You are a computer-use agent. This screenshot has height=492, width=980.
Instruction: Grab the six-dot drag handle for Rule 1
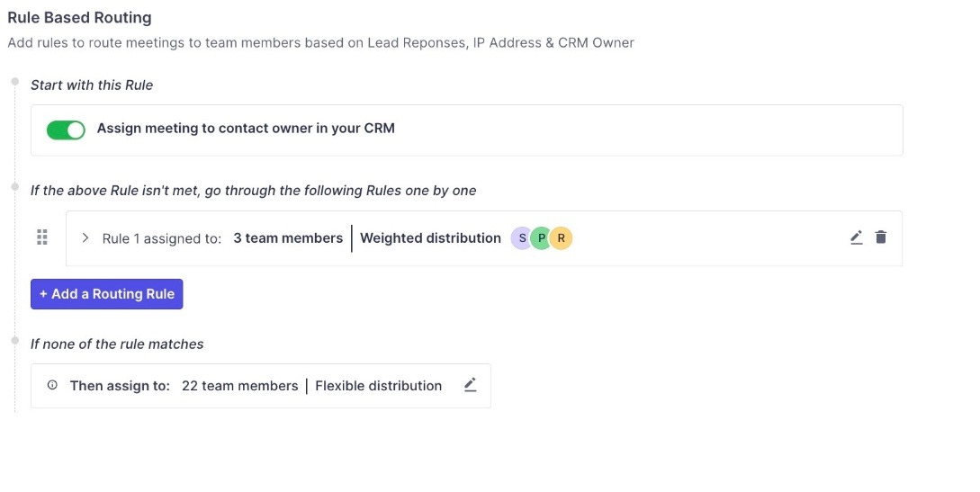click(x=42, y=237)
